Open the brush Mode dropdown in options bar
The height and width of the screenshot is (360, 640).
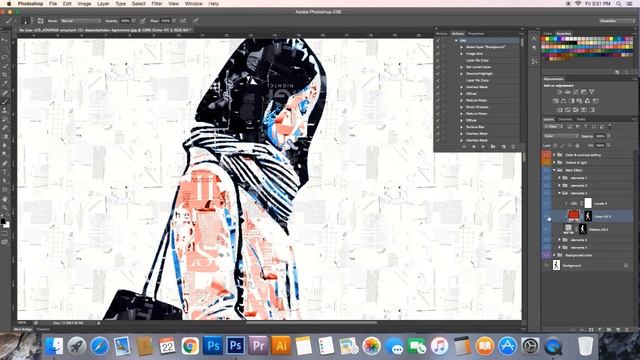pos(80,20)
